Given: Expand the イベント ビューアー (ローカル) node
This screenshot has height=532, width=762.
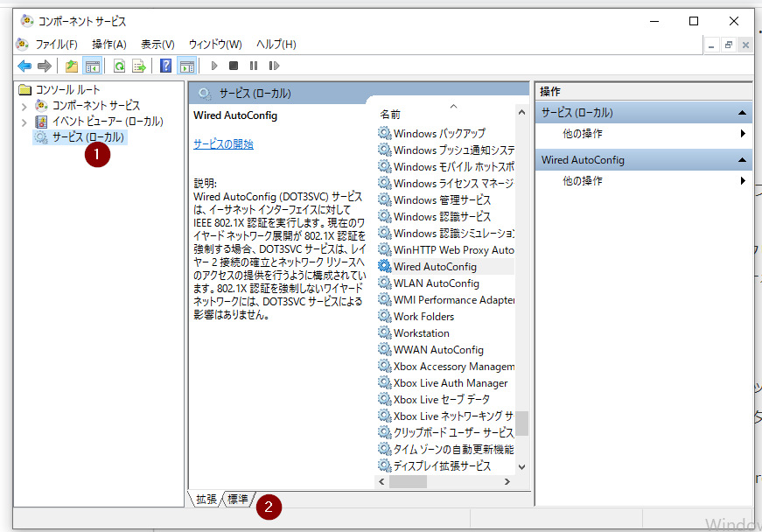Looking at the screenshot, I should [x=24, y=122].
